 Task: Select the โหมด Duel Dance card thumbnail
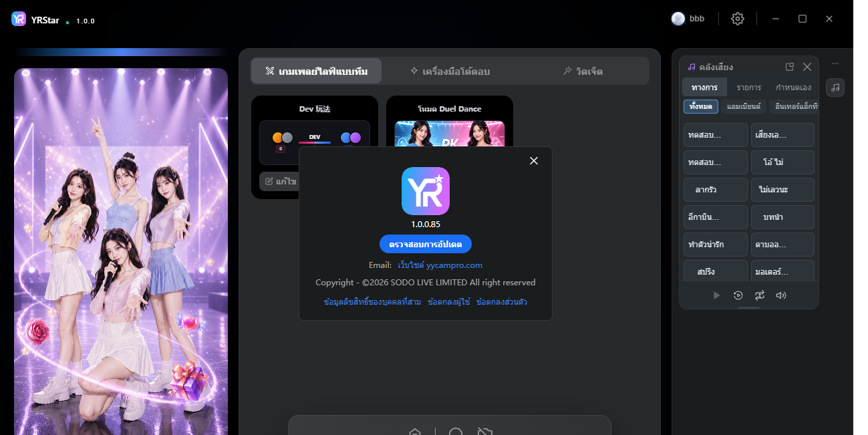point(450,133)
